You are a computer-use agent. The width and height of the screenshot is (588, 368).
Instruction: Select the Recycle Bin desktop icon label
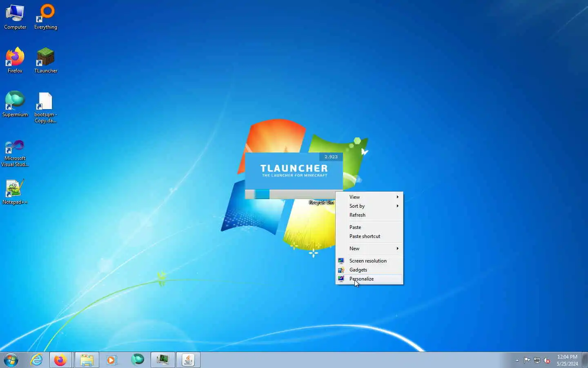click(x=321, y=202)
